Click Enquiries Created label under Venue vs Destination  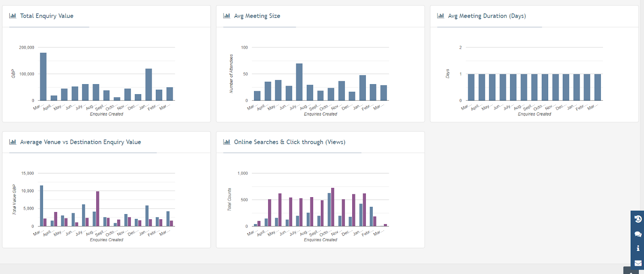tap(107, 240)
